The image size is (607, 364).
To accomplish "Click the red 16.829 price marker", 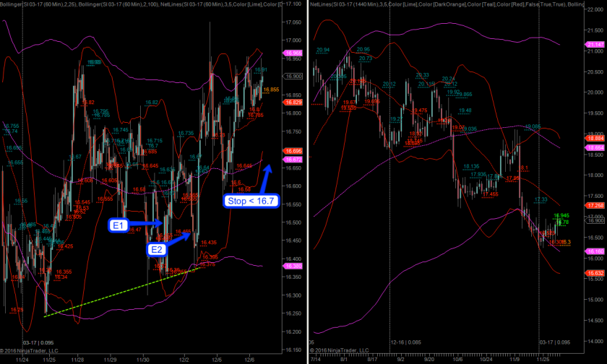I will point(293,103).
